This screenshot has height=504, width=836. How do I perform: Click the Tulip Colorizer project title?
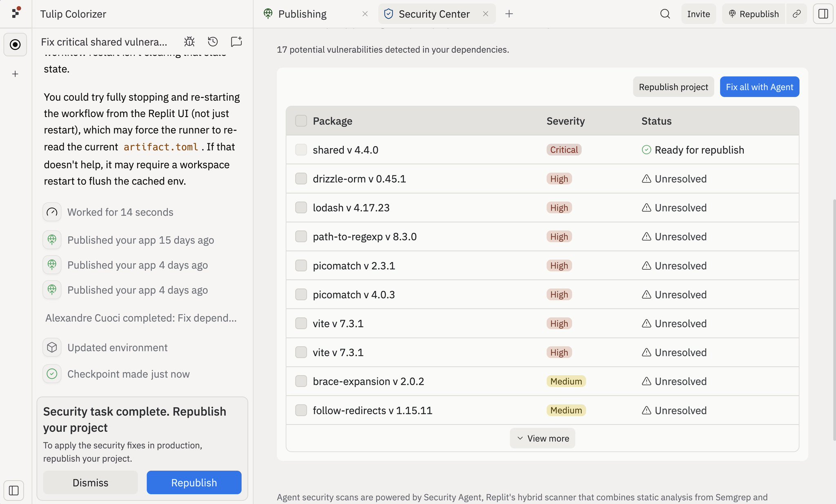(x=73, y=14)
